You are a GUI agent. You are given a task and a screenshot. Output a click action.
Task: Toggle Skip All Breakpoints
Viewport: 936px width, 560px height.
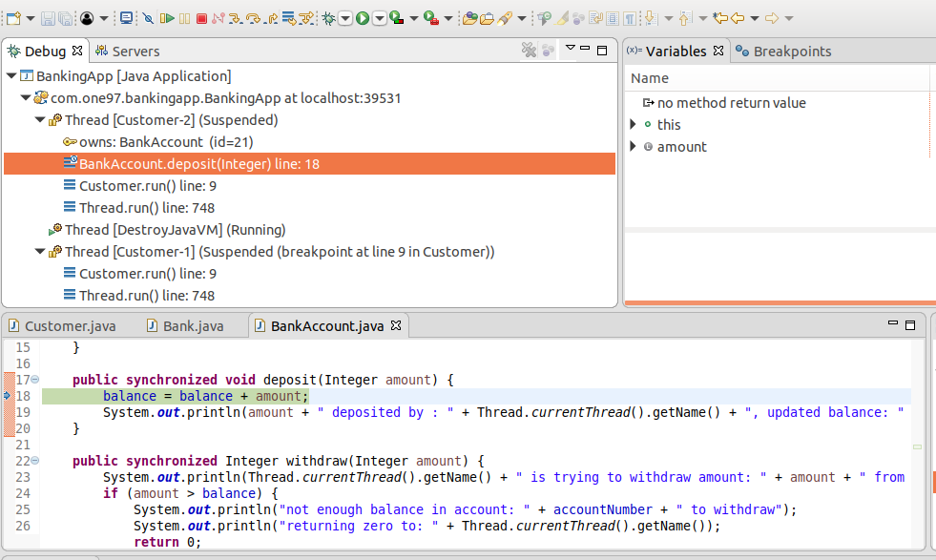tap(148, 18)
